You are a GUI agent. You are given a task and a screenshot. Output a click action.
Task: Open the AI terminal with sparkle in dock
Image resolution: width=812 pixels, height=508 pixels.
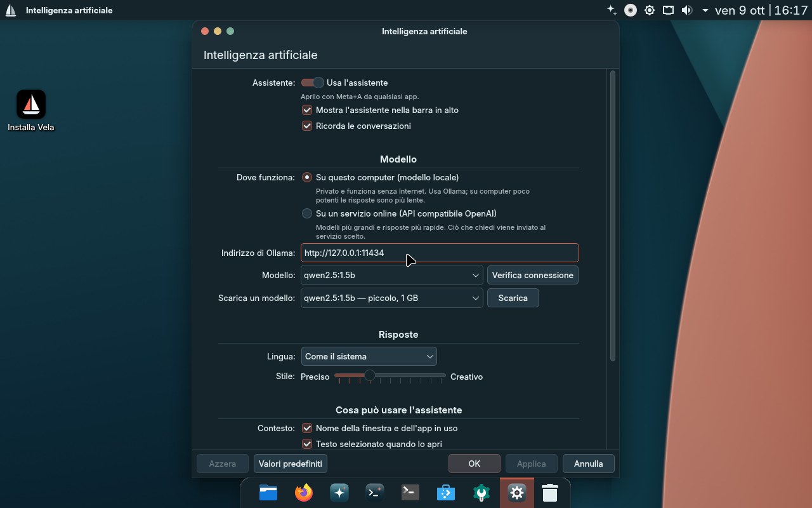click(x=375, y=492)
